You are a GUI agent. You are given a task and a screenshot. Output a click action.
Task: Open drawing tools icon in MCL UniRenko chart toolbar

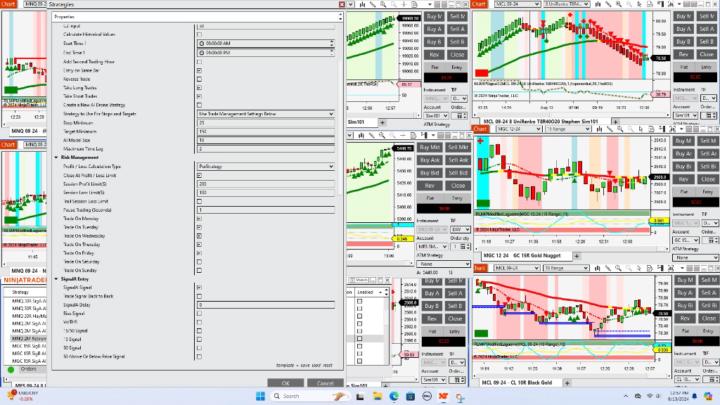[x=609, y=4]
